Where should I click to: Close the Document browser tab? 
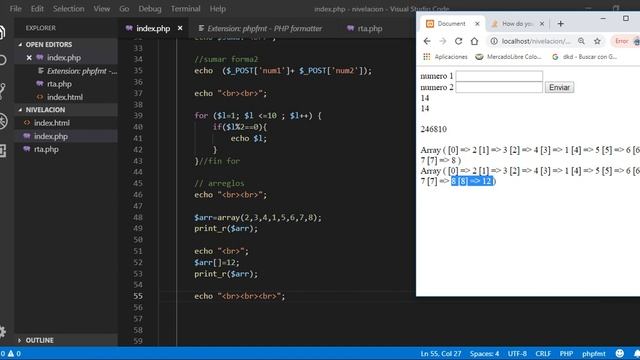pyautogui.click(x=477, y=24)
